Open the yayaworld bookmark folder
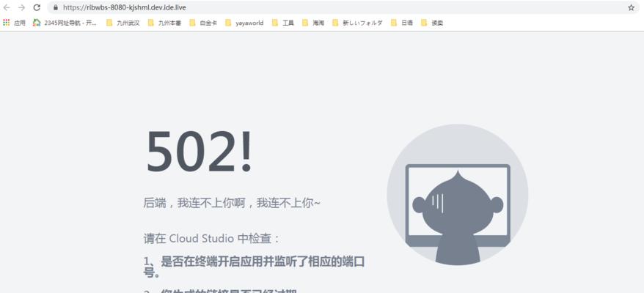This screenshot has width=644, height=293. click(244, 23)
